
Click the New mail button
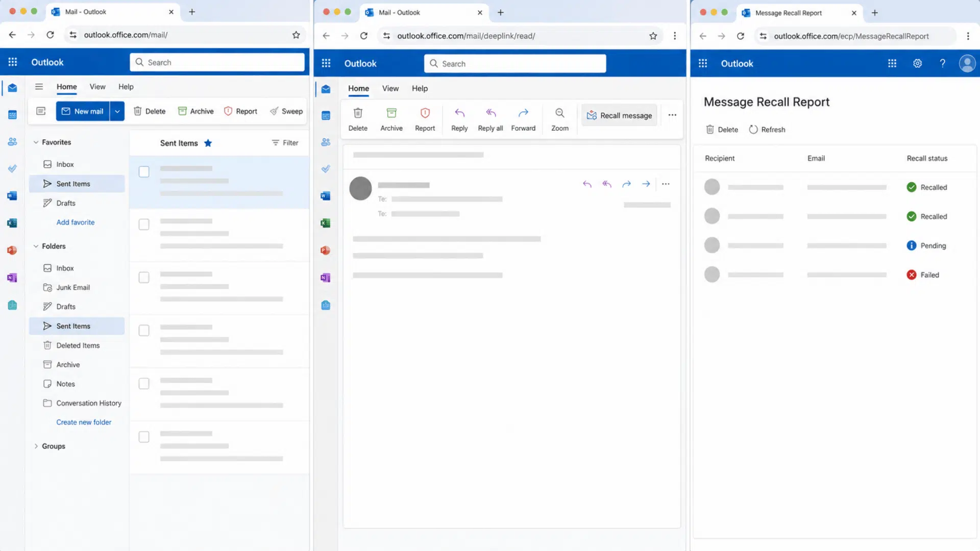tap(83, 111)
